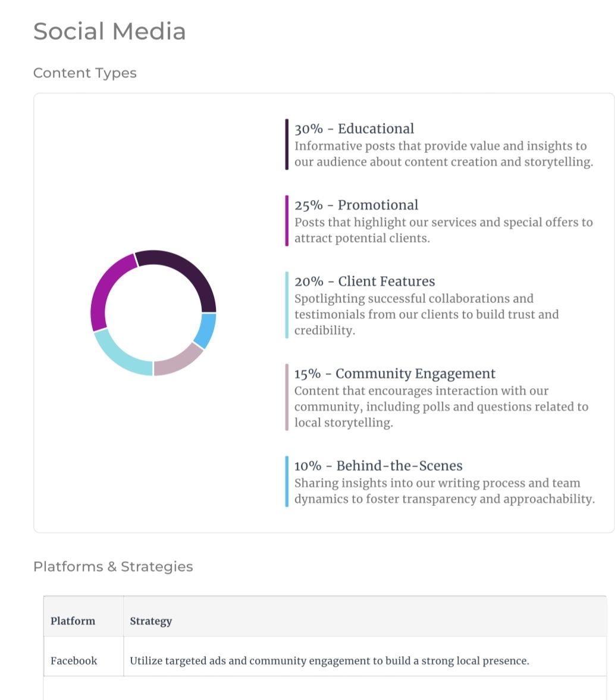Click the "Platform" table column header
This screenshot has height=700, width=615.
[x=73, y=621]
